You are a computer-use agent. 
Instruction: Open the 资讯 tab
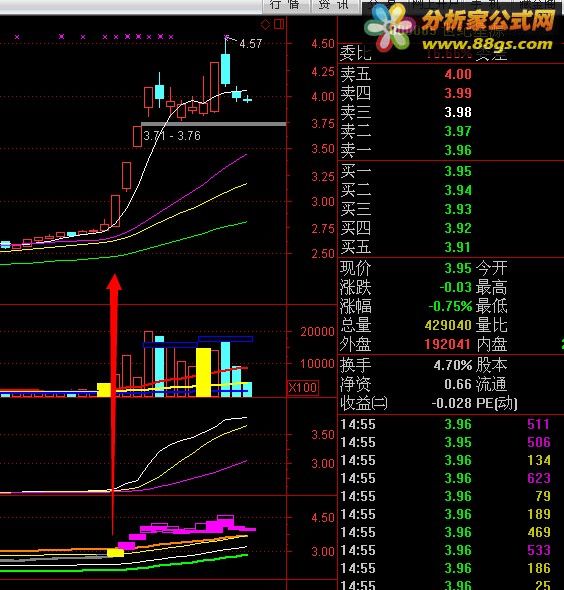(334, 5)
